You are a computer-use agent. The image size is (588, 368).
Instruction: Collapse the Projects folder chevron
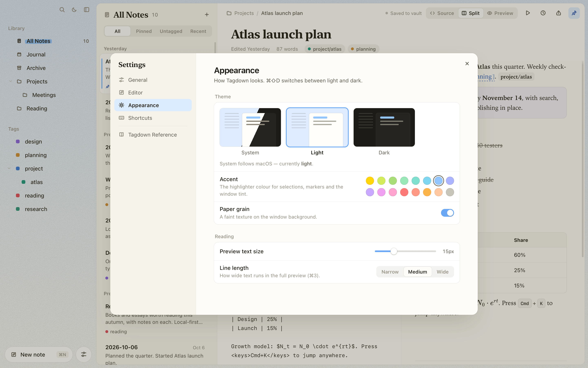pos(10,81)
